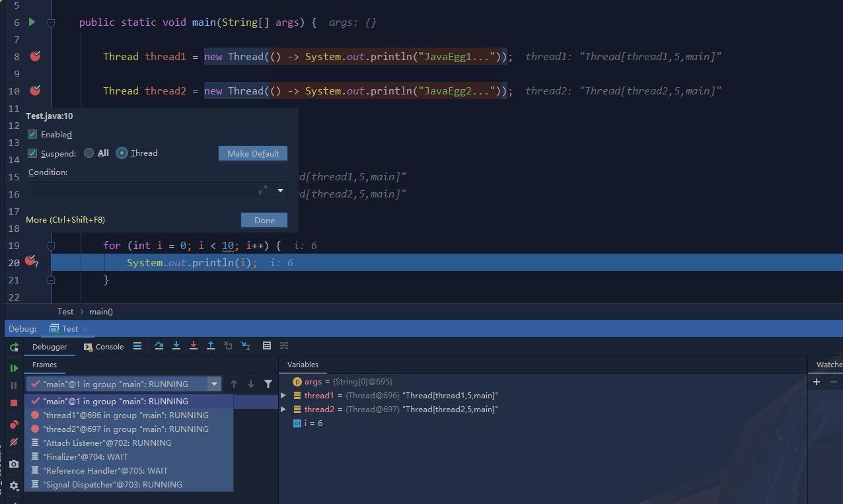Mute breakpoints using the crossed-out dot icon
843x504 pixels.
click(14, 442)
